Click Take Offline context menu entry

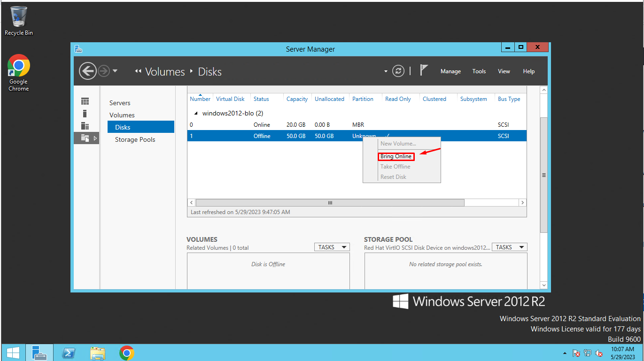[x=396, y=167]
